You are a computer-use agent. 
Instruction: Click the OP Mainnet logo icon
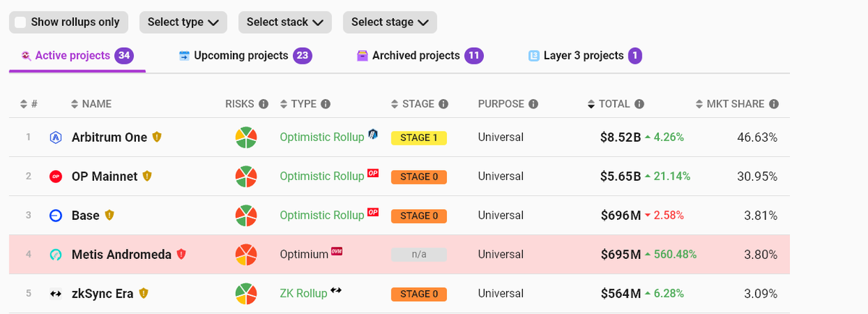coord(56,177)
